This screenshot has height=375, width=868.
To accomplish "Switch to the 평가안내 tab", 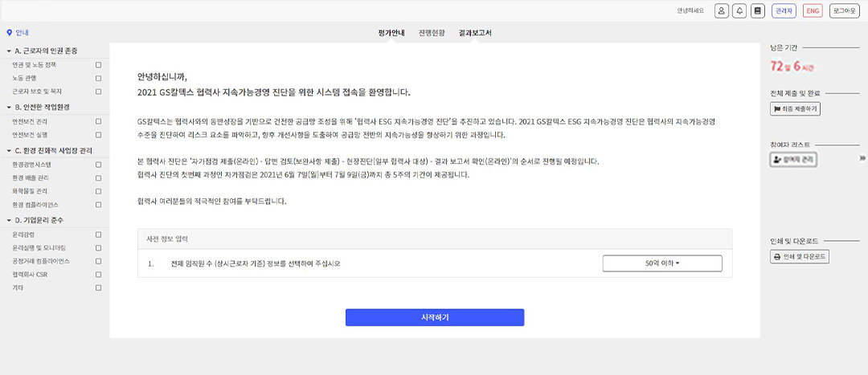I will (391, 33).
